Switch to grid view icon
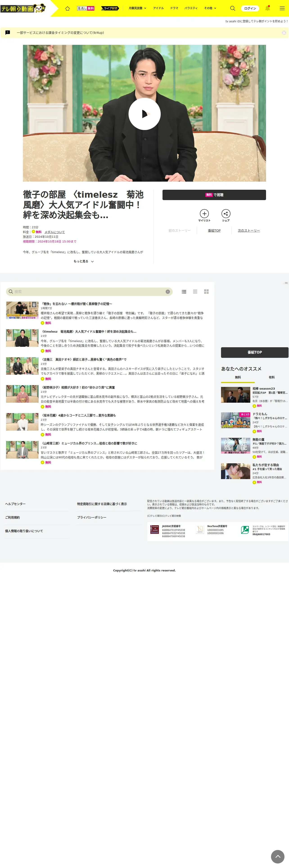 click(x=206, y=292)
